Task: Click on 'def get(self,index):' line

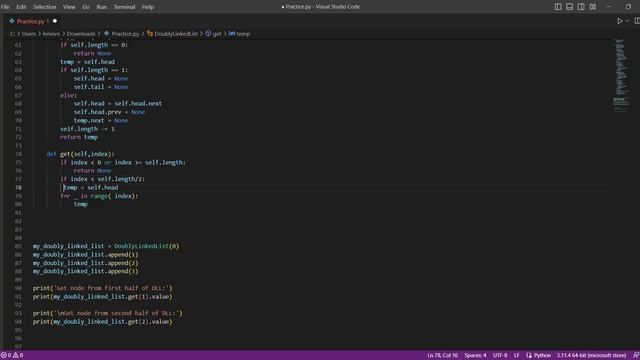Action: (80, 154)
